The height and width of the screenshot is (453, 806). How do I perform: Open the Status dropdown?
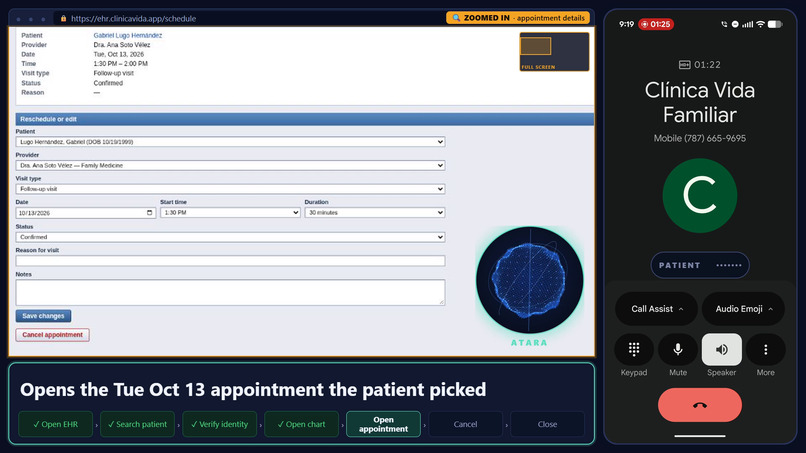click(x=230, y=237)
